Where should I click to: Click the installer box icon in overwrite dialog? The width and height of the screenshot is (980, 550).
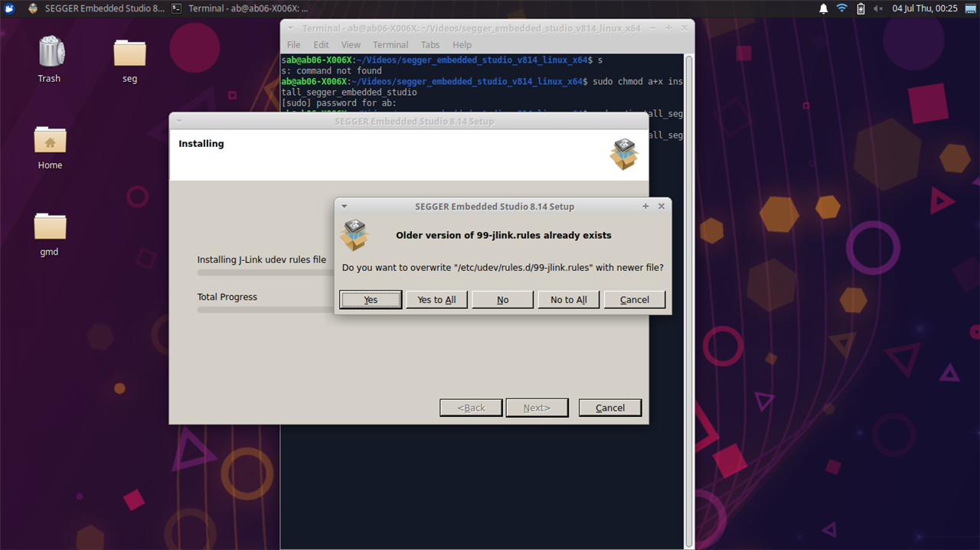(354, 236)
